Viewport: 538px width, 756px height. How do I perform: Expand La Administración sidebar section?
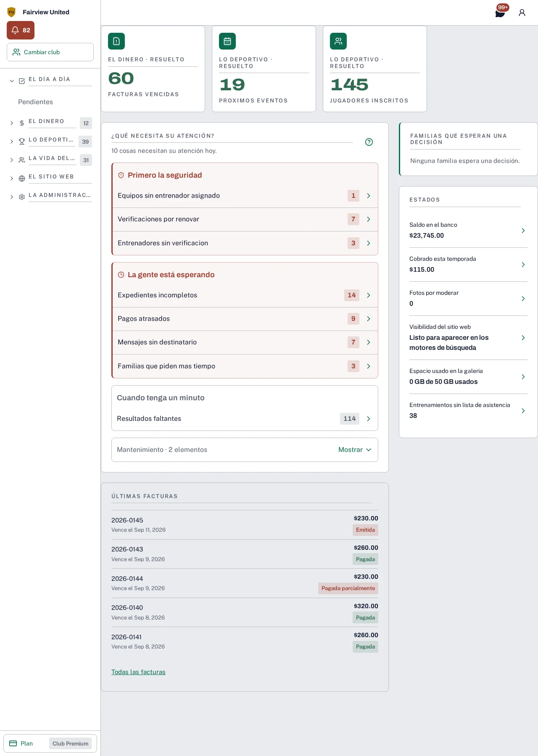50,197
